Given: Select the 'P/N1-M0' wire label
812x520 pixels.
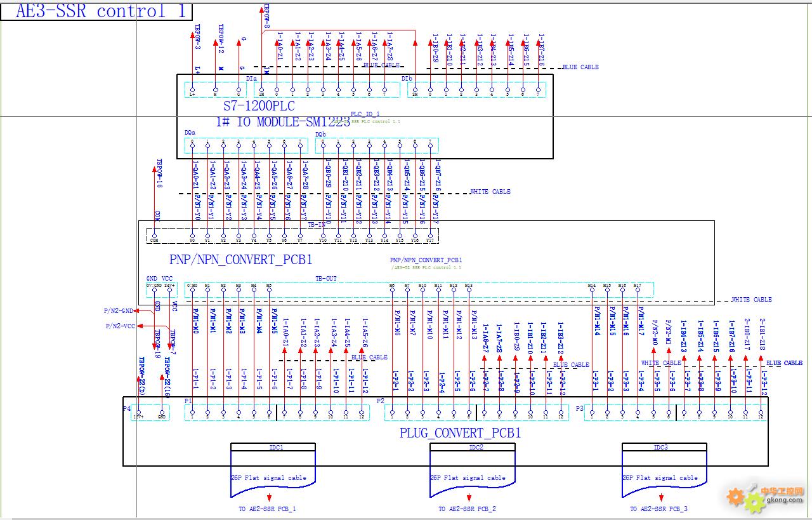Looking at the screenshot, I should (196, 321).
